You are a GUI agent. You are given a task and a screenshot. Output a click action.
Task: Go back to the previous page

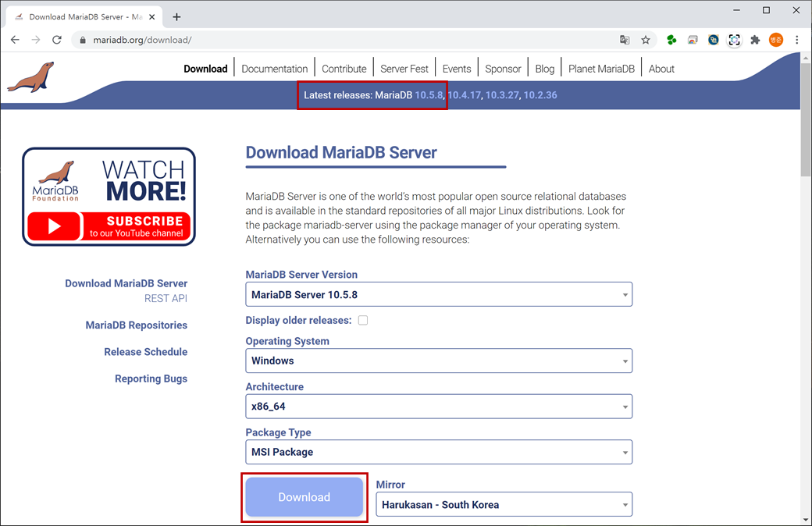point(15,40)
